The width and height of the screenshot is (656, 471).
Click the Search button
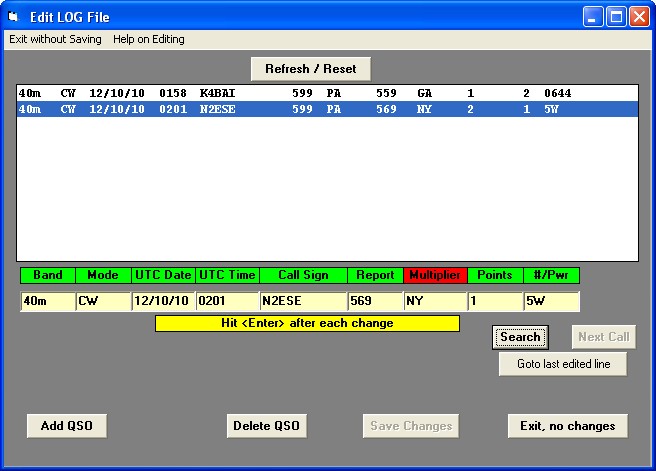pos(520,337)
